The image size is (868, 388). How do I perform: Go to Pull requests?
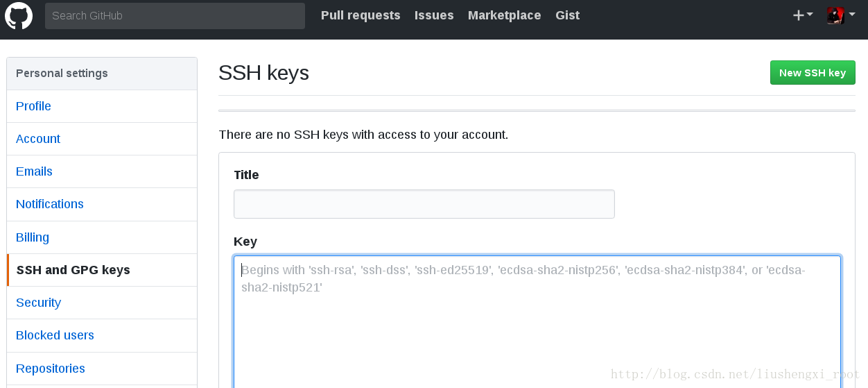(x=361, y=15)
